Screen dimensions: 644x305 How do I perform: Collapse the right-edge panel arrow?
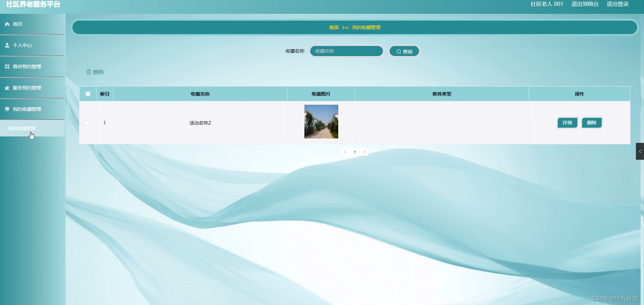pyautogui.click(x=640, y=151)
